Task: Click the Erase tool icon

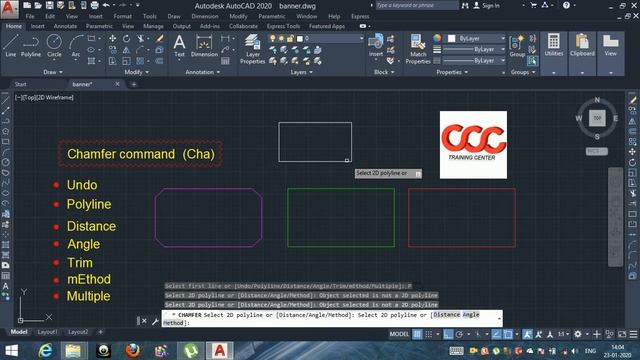Action: 160,38
